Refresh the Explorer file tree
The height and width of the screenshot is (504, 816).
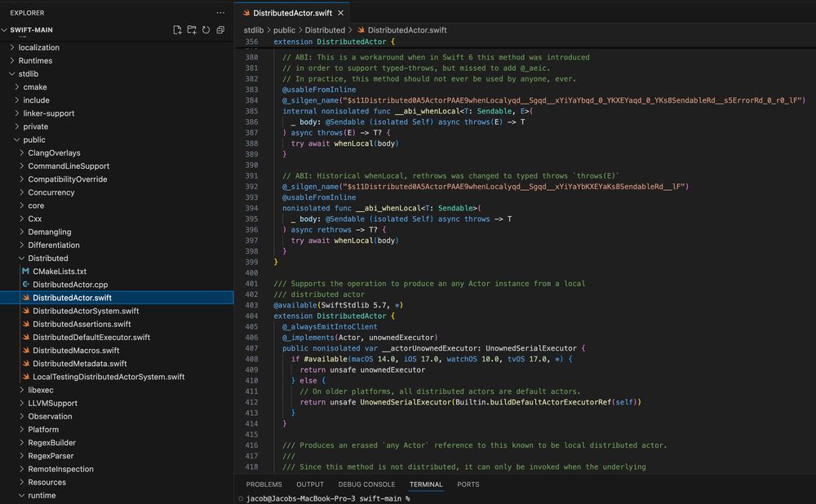tap(206, 30)
